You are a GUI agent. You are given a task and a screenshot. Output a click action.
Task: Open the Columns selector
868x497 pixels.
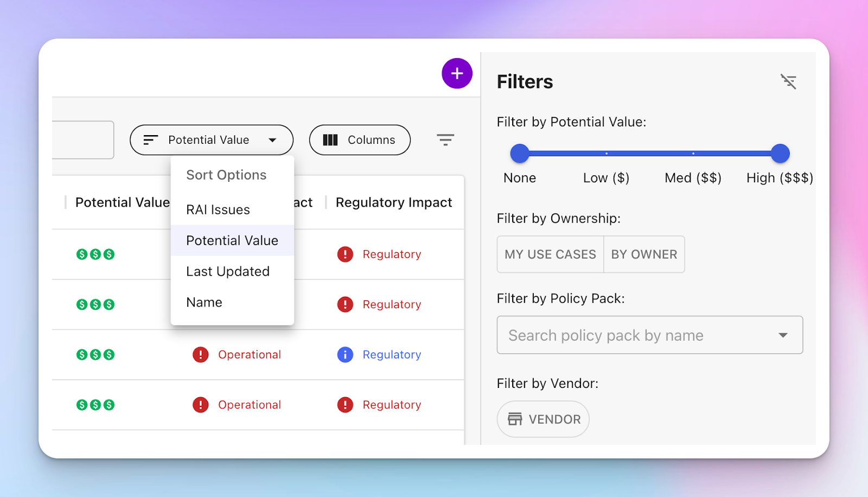(360, 139)
